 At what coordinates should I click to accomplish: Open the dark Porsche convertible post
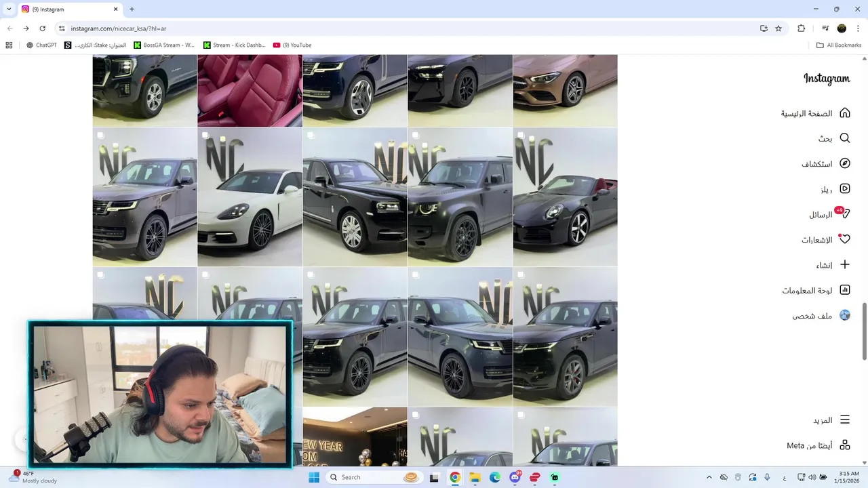(565, 197)
